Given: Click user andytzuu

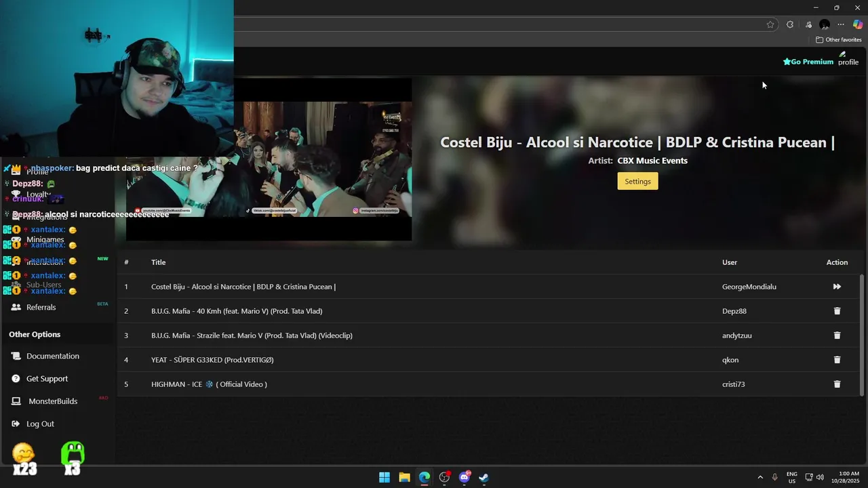Looking at the screenshot, I should [737, 335].
